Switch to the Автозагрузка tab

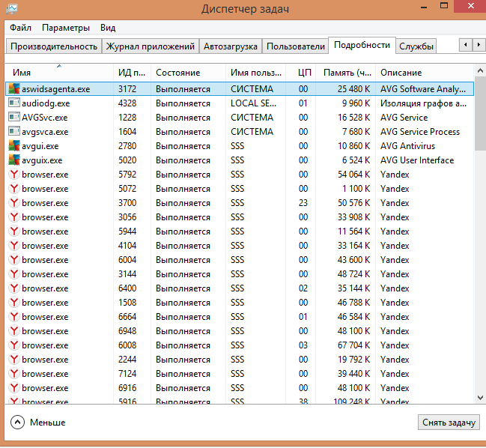[231, 46]
